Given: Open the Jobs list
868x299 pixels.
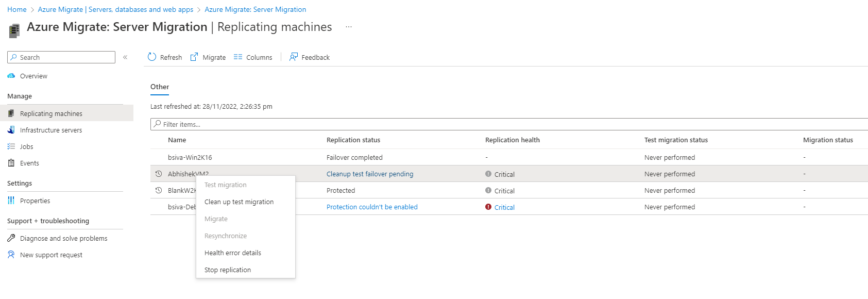Looking at the screenshot, I should pyautogui.click(x=26, y=147).
